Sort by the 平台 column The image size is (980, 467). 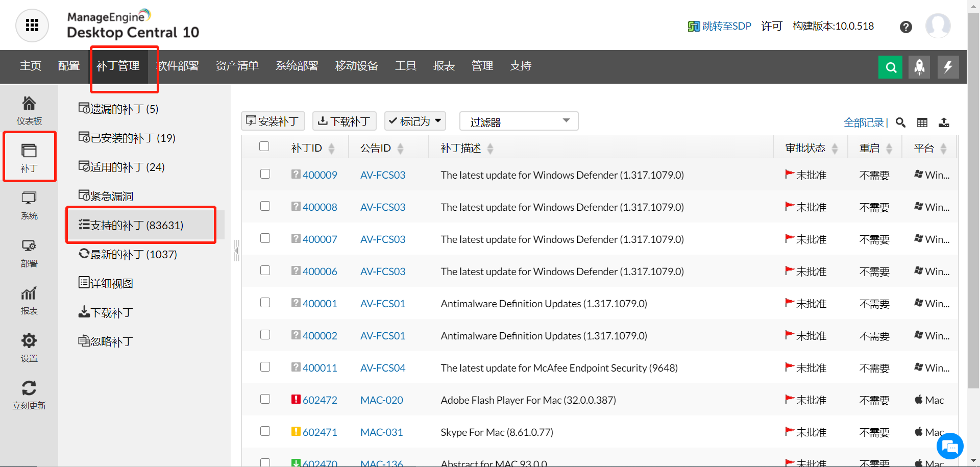pyautogui.click(x=943, y=149)
